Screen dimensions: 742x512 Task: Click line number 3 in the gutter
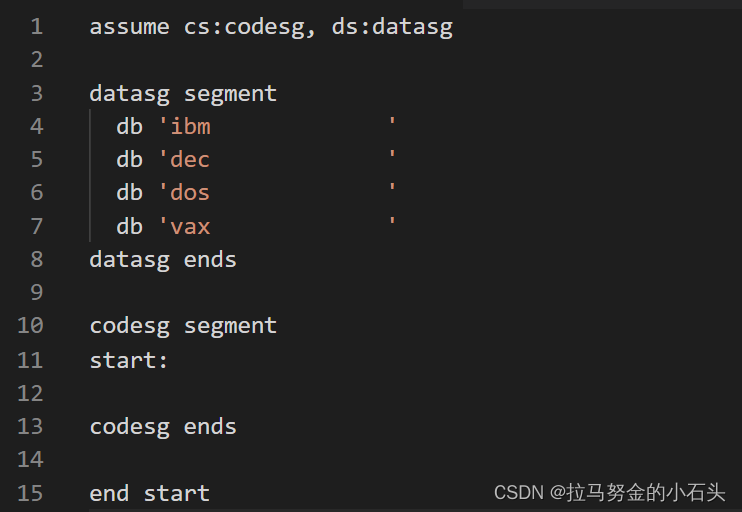[x=36, y=94]
